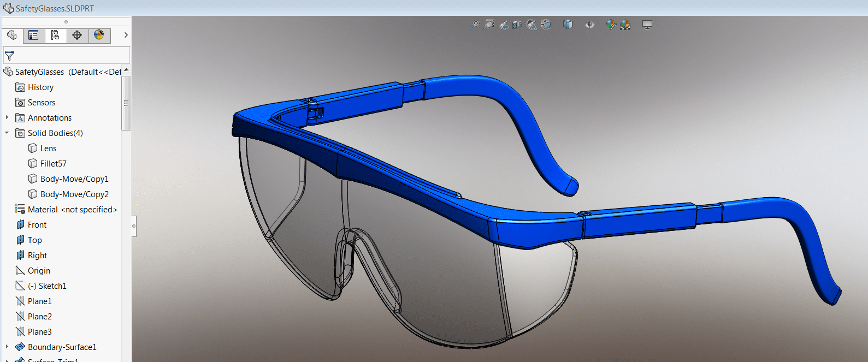Click the feature tree scroll-up arrow
Screen dimensions: 868x362
point(126,70)
